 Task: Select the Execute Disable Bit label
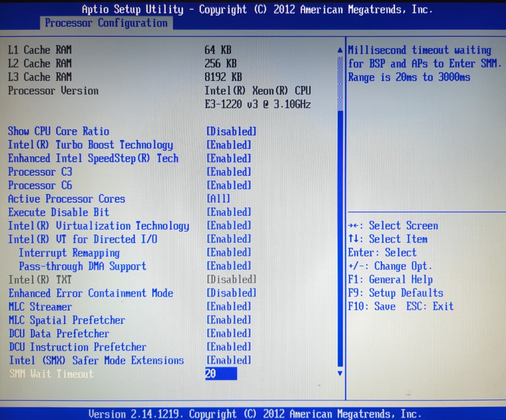58,212
